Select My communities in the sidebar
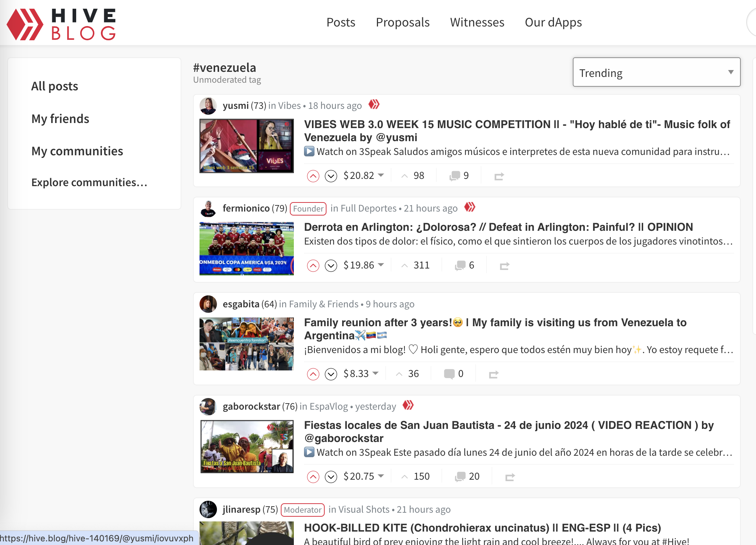The height and width of the screenshot is (545, 756). [x=77, y=151]
